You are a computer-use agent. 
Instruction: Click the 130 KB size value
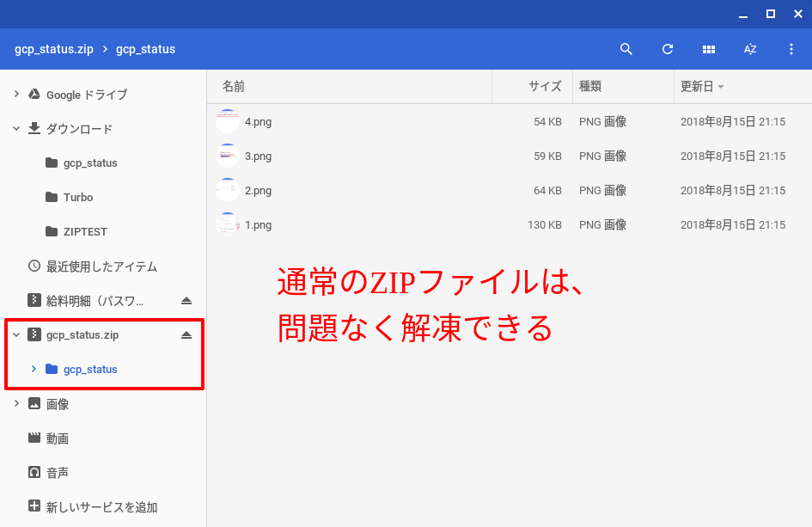[x=545, y=225]
